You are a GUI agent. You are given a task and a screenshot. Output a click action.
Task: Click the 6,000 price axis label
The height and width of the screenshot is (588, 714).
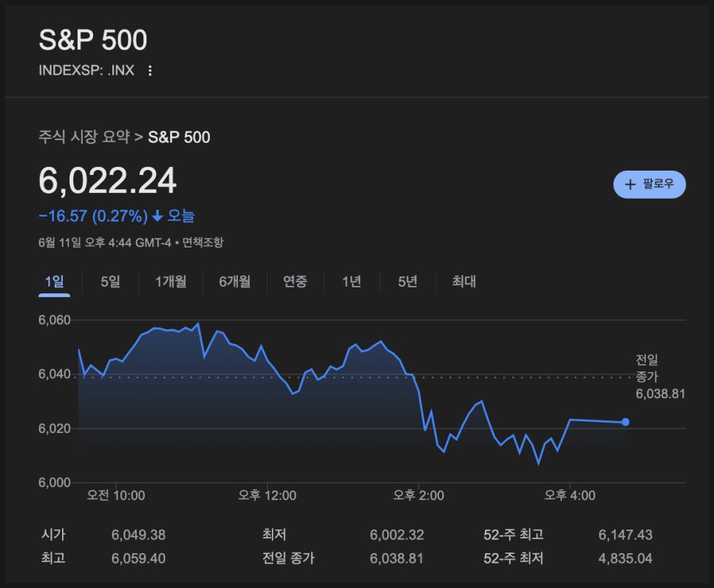click(x=55, y=482)
